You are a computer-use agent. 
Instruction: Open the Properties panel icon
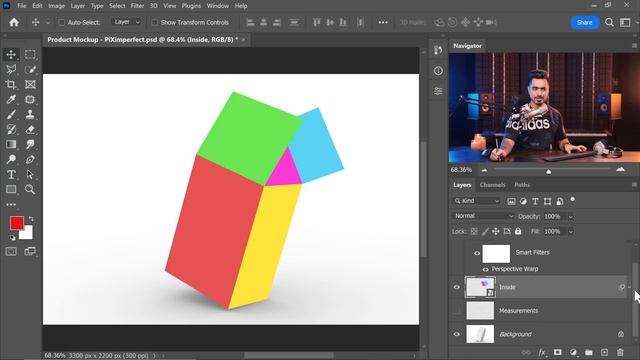(x=438, y=91)
